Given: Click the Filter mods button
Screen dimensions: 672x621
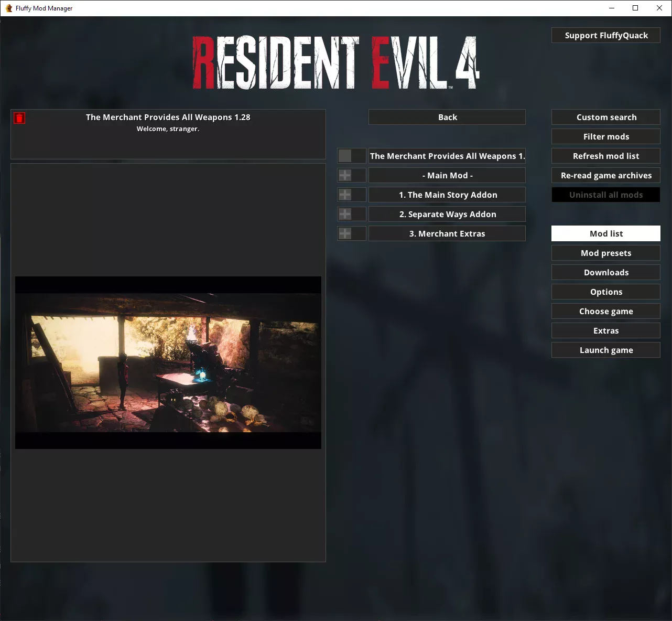Looking at the screenshot, I should pos(605,136).
